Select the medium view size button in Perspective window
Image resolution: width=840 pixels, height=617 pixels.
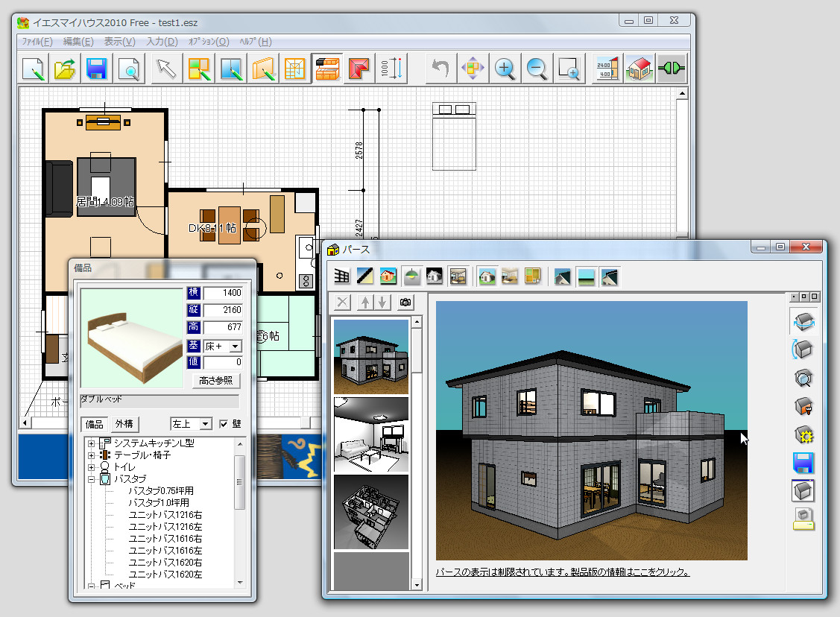[x=804, y=297]
